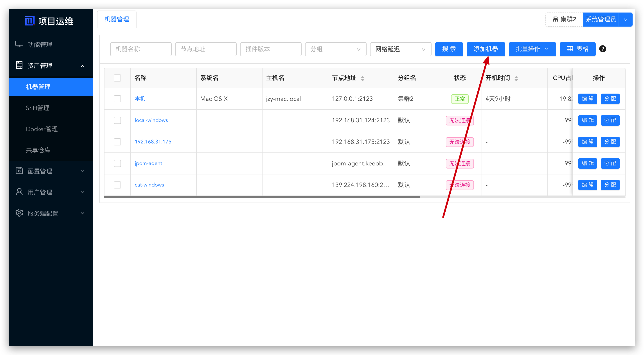Click the 功能管理 monitor icon

[x=19, y=44]
